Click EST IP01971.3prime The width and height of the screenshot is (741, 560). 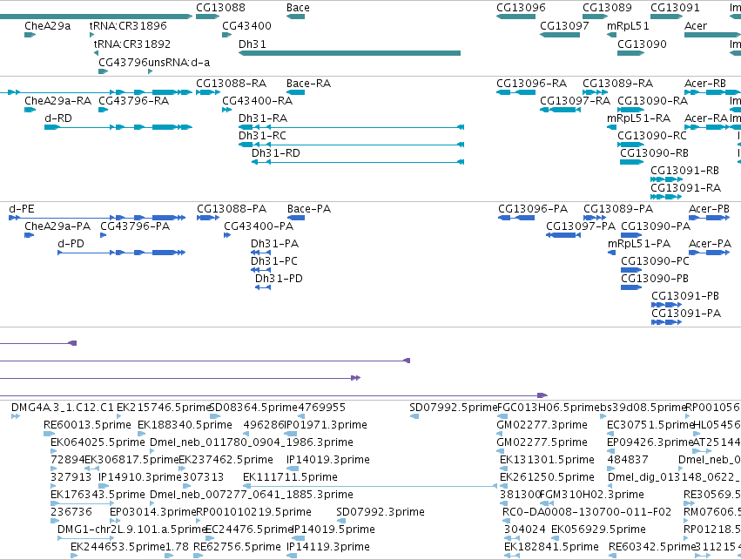tap(326, 425)
